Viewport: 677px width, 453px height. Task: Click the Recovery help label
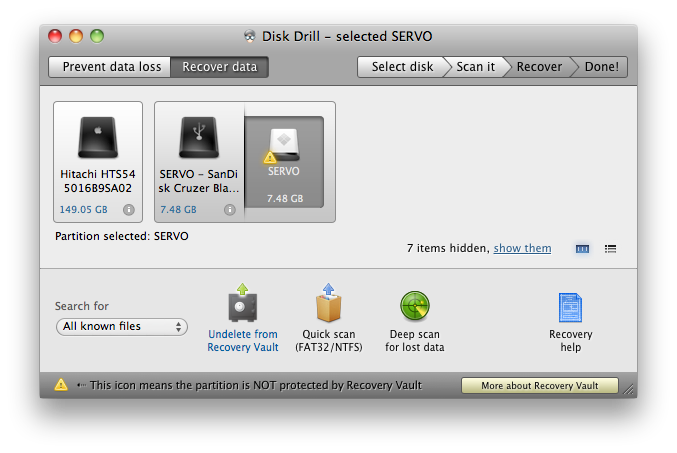click(x=570, y=341)
